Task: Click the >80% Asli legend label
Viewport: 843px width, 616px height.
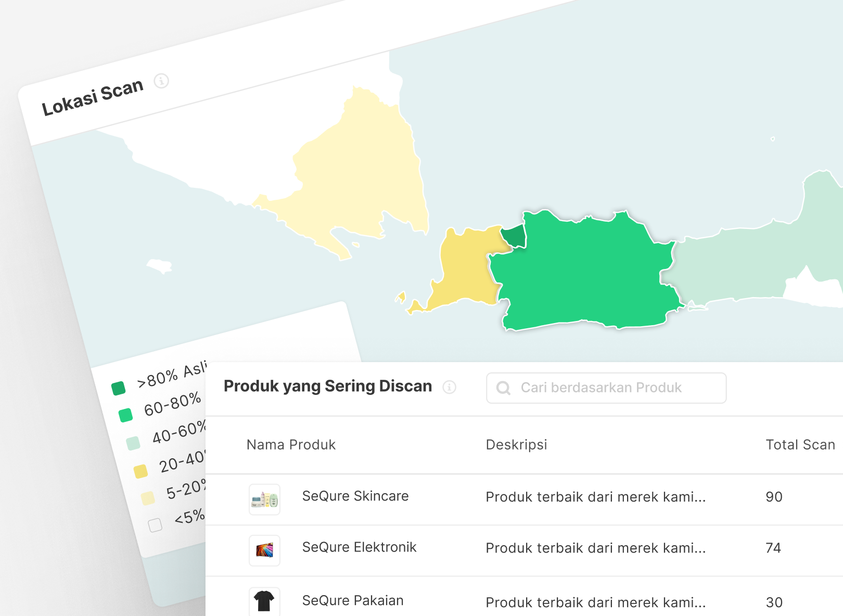Action: point(172,375)
